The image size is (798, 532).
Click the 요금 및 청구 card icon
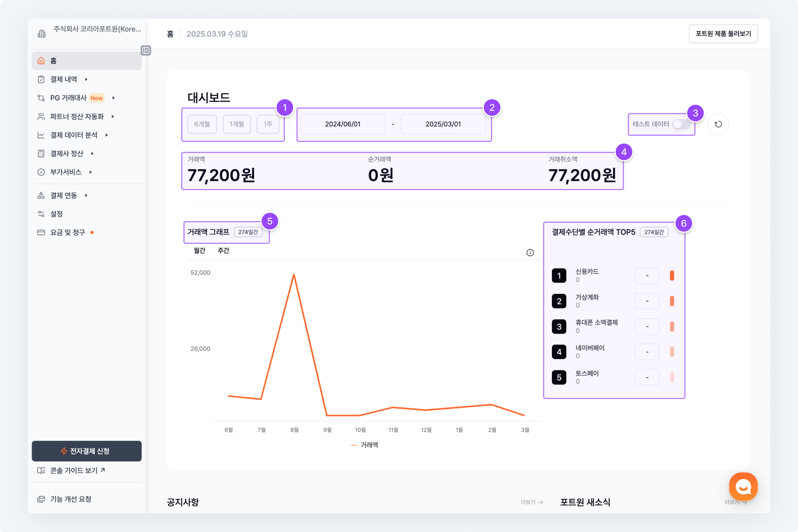tap(41, 232)
